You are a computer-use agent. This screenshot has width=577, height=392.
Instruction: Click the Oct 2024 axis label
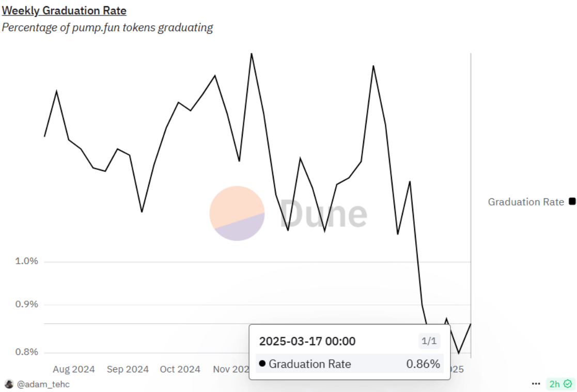pos(180,369)
